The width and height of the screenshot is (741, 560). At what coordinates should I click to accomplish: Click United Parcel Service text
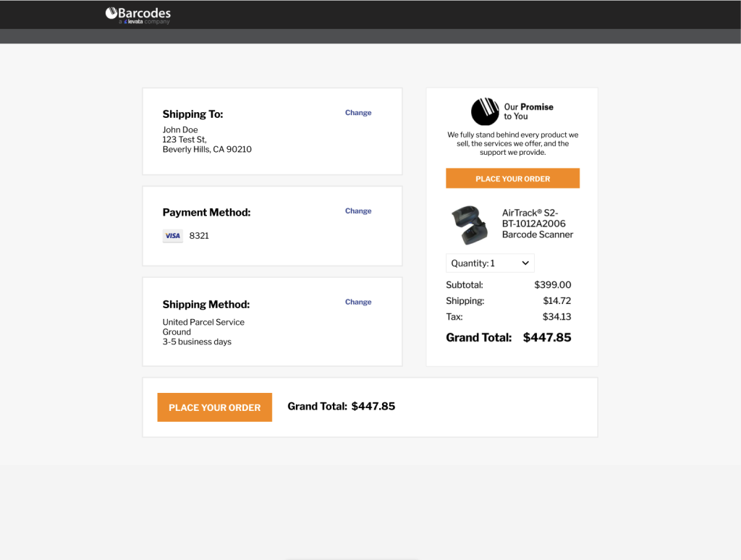click(203, 322)
